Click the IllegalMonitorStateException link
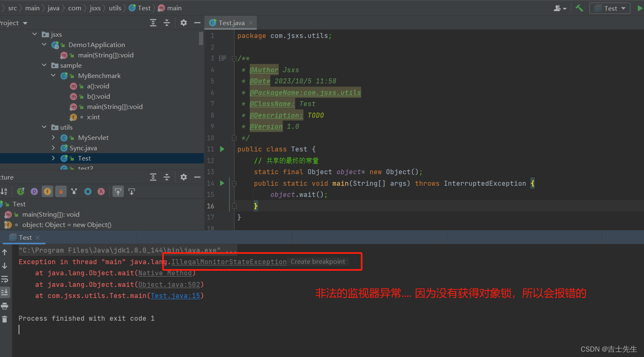This screenshot has height=357, width=644. pos(229,262)
